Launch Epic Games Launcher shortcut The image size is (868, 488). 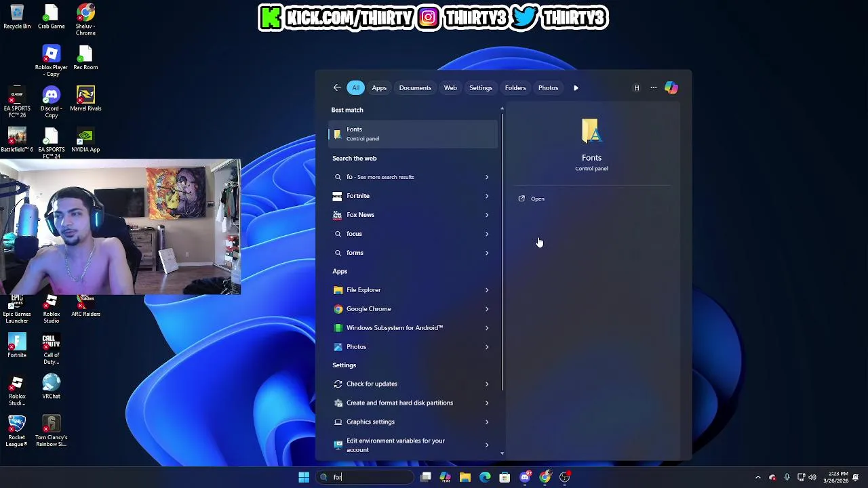click(x=17, y=310)
